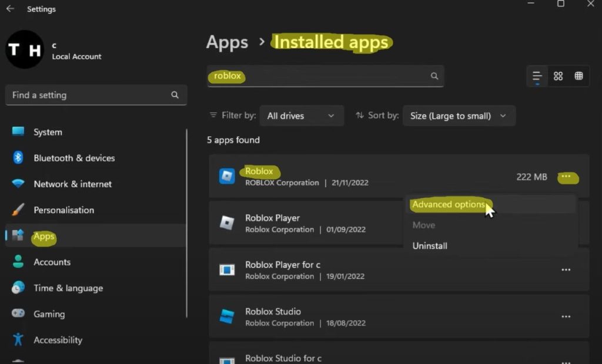Click the Find a setting search box
Image resolution: width=602 pixels, height=364 pixels.
(96, 95)
